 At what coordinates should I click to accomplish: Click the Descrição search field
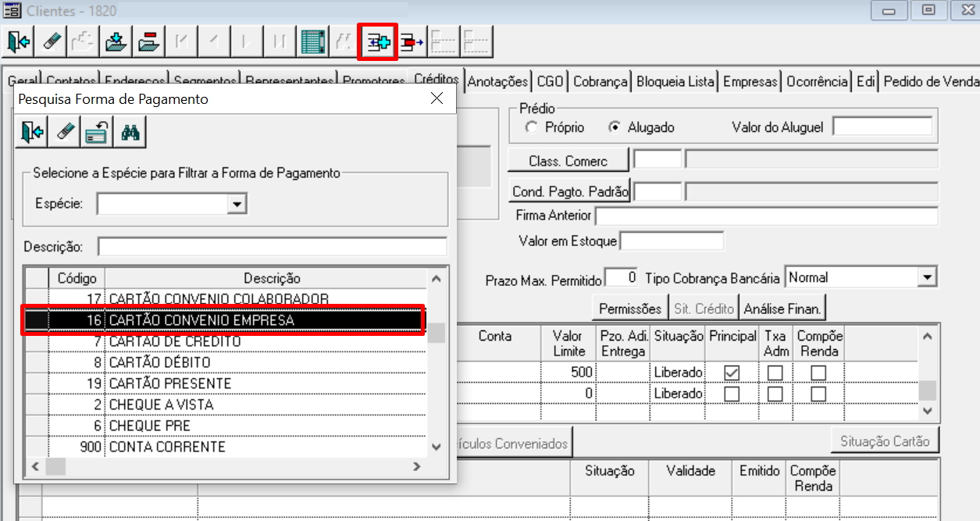coord(272,247)
